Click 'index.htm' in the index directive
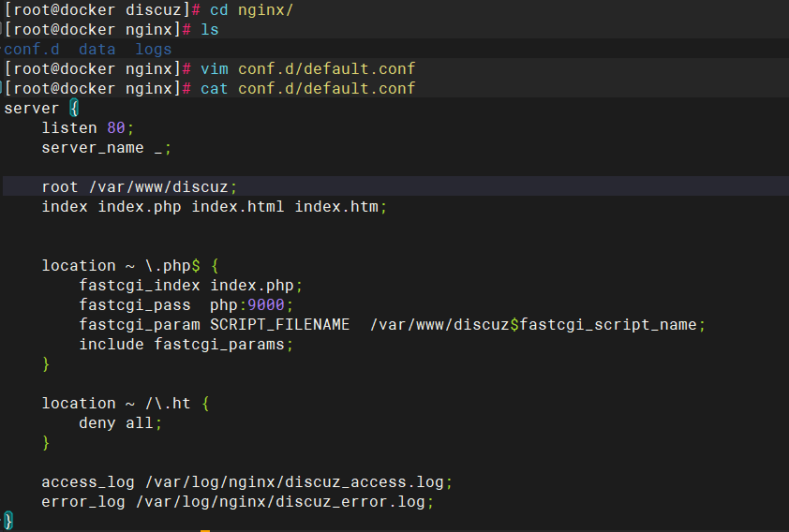789x532 pixels. coord(336,207)
